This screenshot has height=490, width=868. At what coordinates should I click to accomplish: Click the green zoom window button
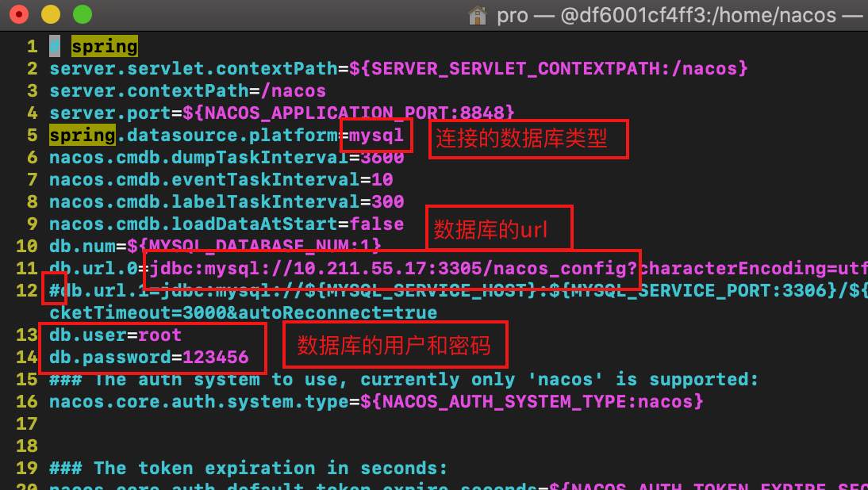(x=83, y=14)
